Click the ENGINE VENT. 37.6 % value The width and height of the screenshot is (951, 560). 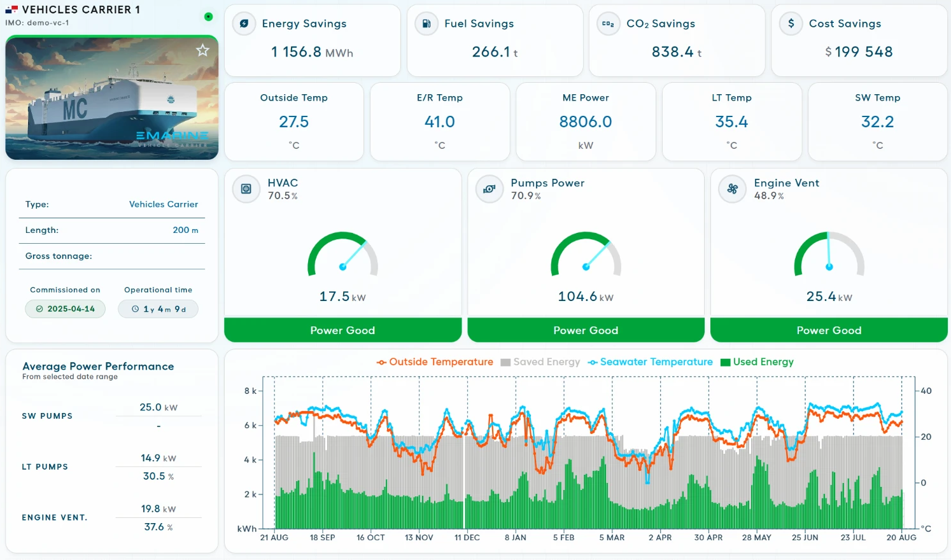pyautogui.click(x=158, y=527)
